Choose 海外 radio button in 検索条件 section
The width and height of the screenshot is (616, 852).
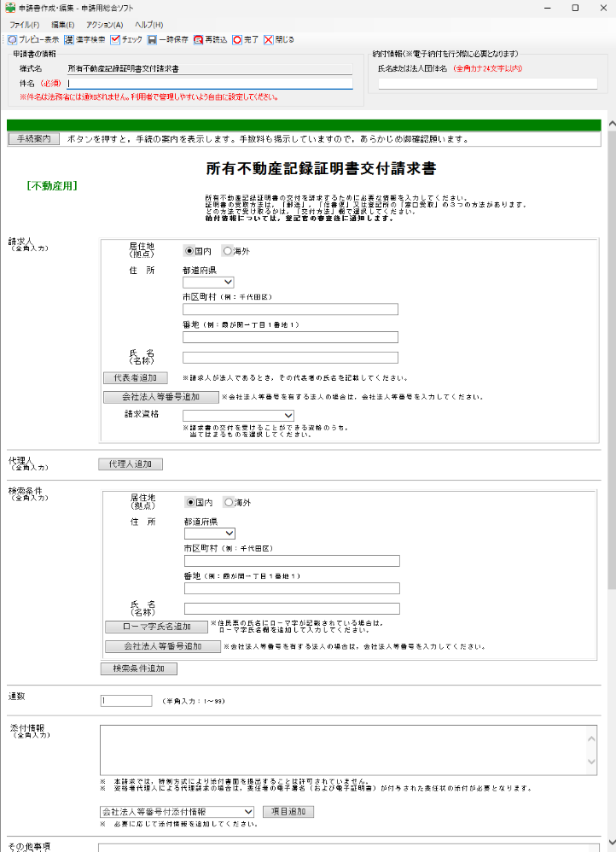[x=228, y=502]
